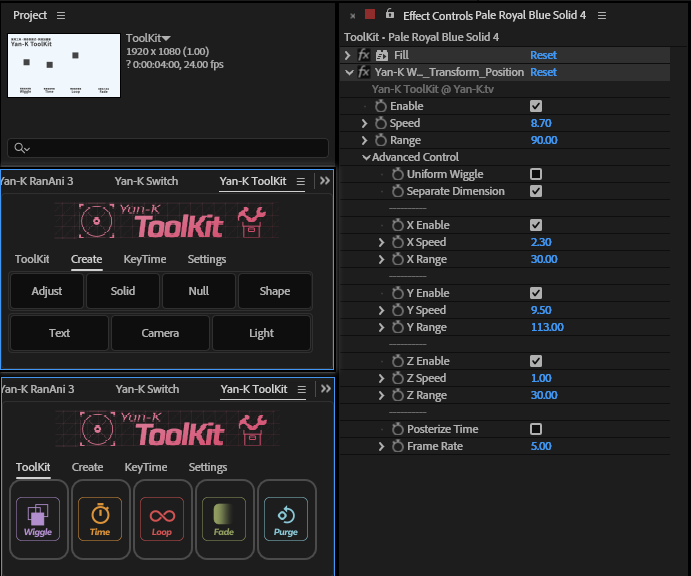Toggle the X Enable checkbox

click(x=536, y=225)
